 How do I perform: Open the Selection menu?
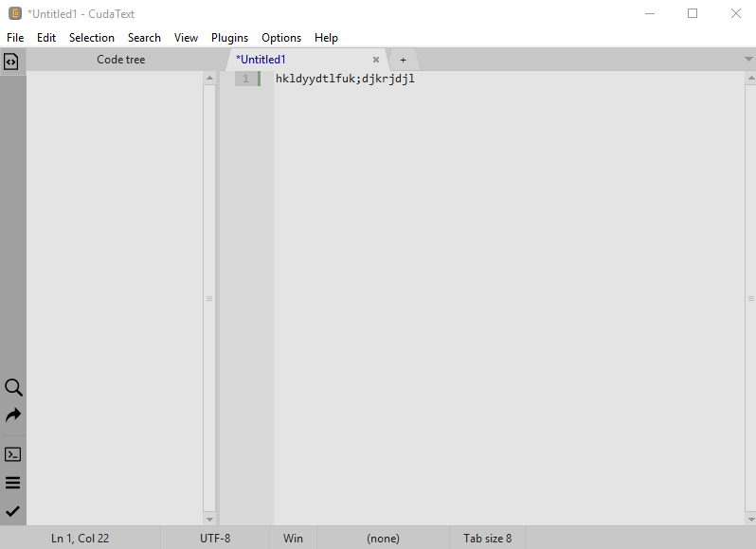(x=92, y=38)
